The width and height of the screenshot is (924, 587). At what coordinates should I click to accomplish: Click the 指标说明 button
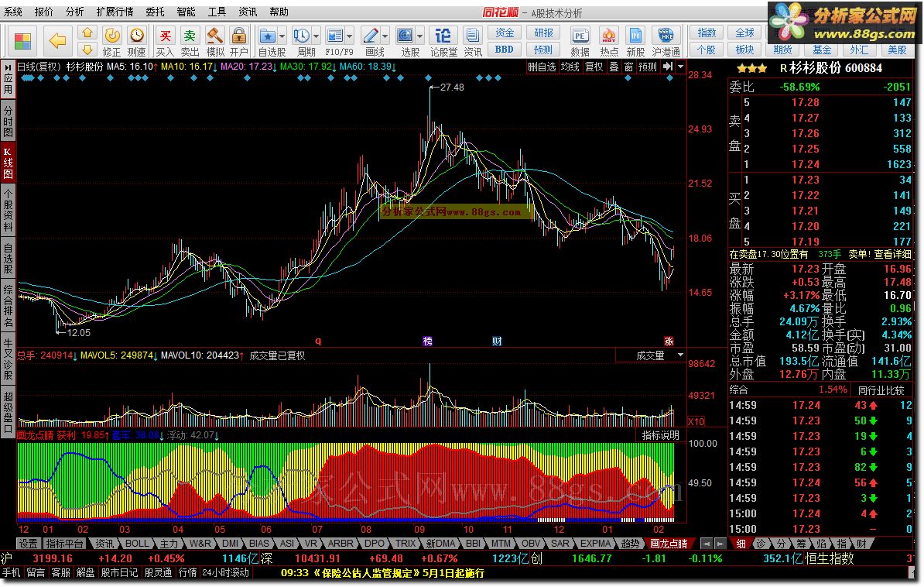(x=661, y=434)
